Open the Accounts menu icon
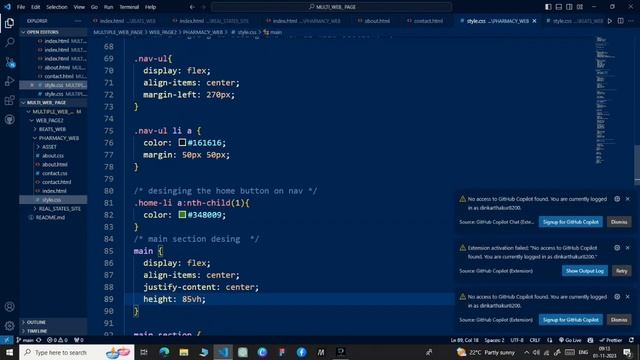 [x=9, y=307]
